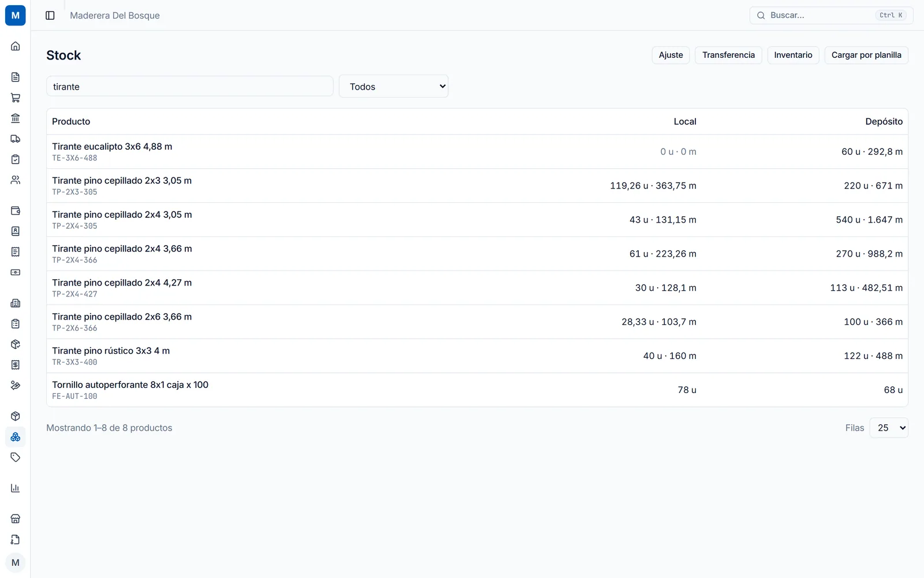Image resolution: width=924 pixels, height=578 pixels.
Task: Select Tirante pino cepillado 2x4 4,27 m
Action: click(477, 288)
